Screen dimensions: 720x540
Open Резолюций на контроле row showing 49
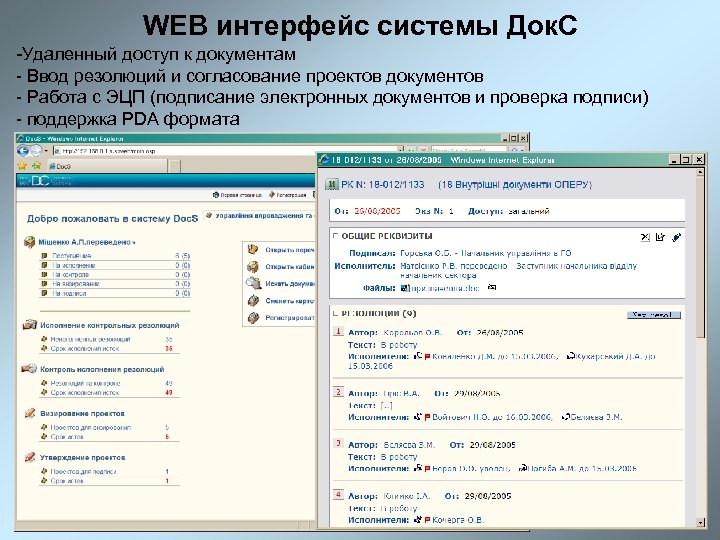pyautogui.click(x=109, y=383)
